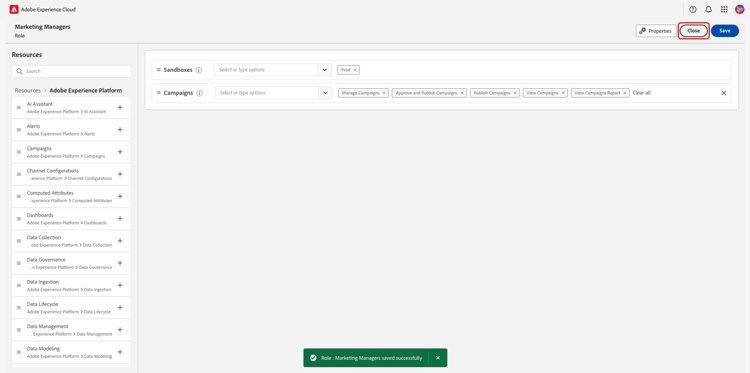The width and height of the screenshot is (750, 373).
Task: Click the Manage Campaigns tag label
Action: (361, 93)
